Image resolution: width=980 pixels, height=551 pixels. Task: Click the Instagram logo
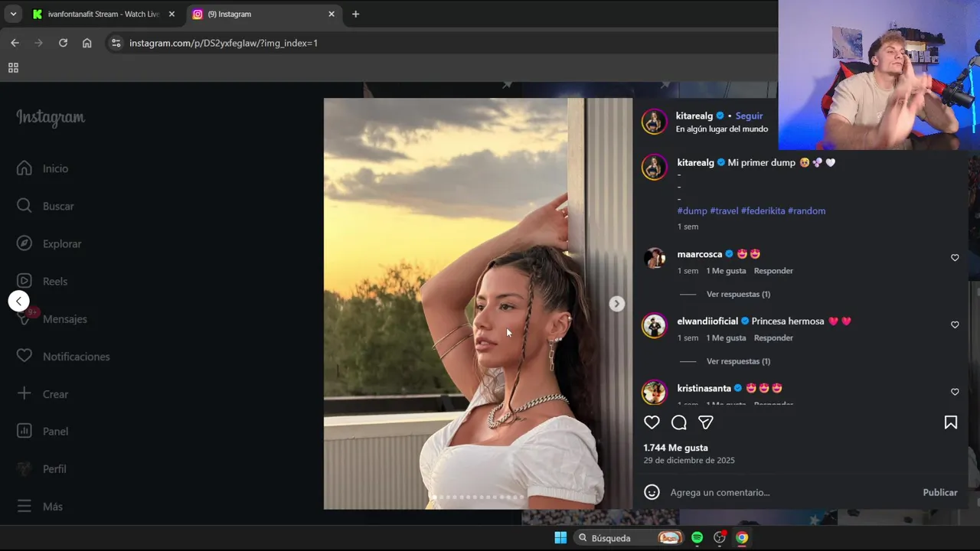tap(51, 117)
